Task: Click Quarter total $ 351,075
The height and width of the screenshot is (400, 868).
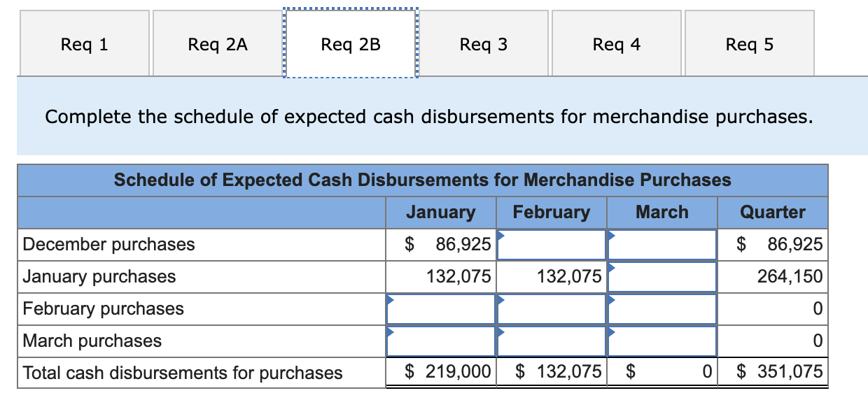Action: click(x=773, y=372)
